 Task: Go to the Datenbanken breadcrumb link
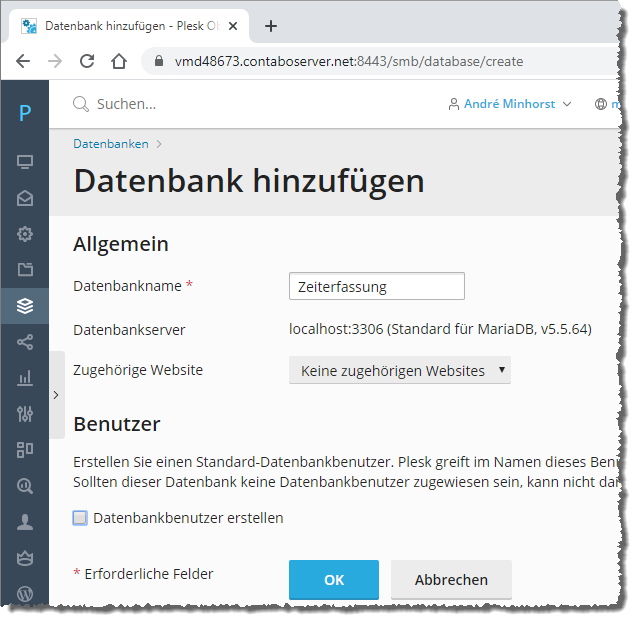click(x=111, y=144)
